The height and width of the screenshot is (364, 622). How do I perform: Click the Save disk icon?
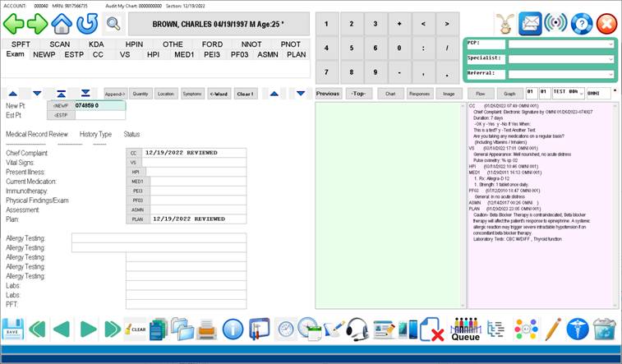pos(12,330)
